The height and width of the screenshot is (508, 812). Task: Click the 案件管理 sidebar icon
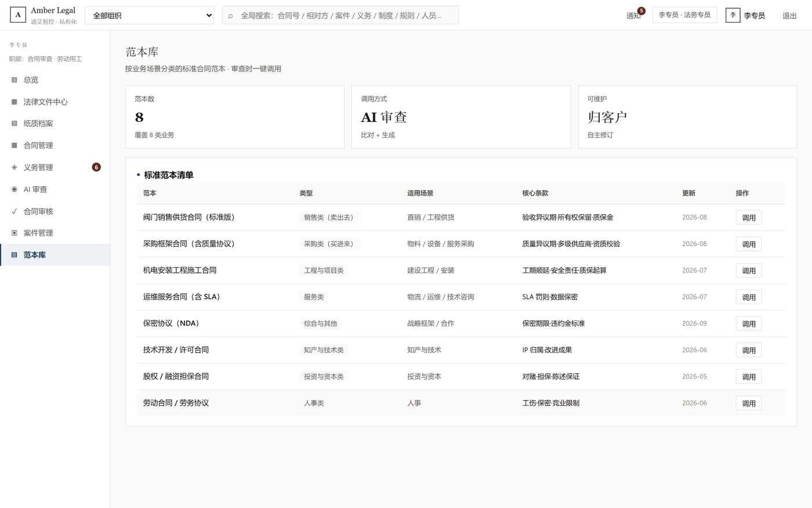click(x=14, y=233)
